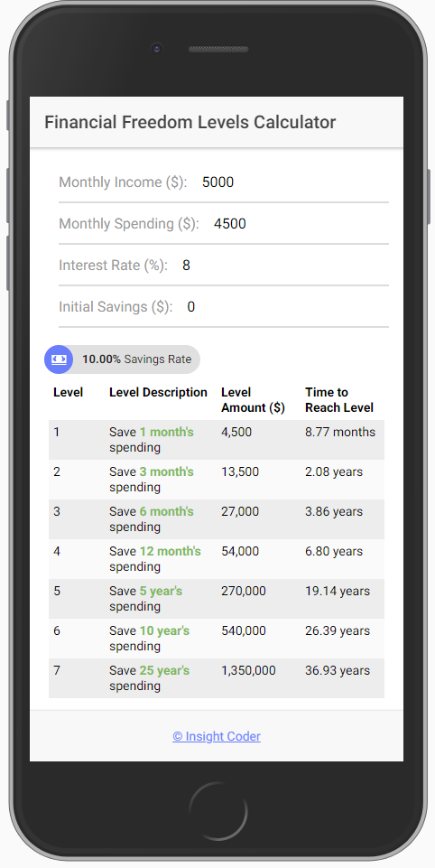The height and width of the screenshot is (868, 435).
Task: Open the Insight Coder footer link
Action: coord(217,736)
